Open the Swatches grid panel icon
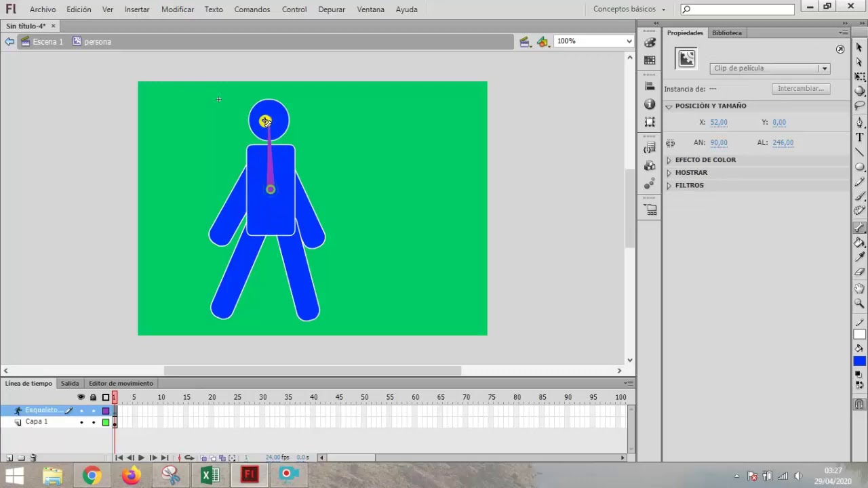This screenshot has width=868, height=488. click(x=650, y=60)
